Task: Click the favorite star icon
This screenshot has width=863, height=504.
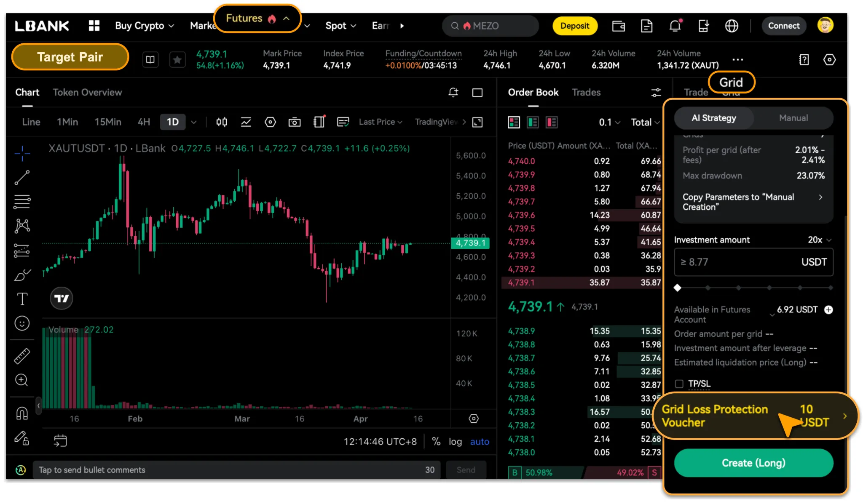Action: pyautogui.click(x=177, y=60)
